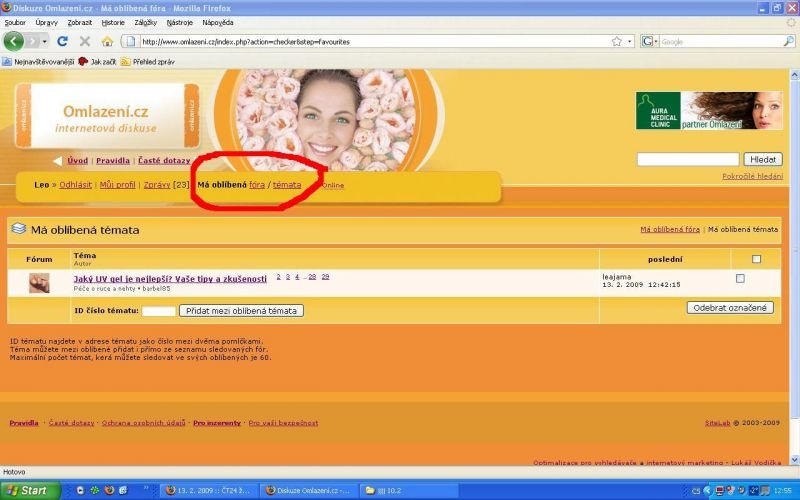The width and height of the screenshot is (800, 500).
Task: Go to the browser home page icon
Action: click(x=106, y=41)
